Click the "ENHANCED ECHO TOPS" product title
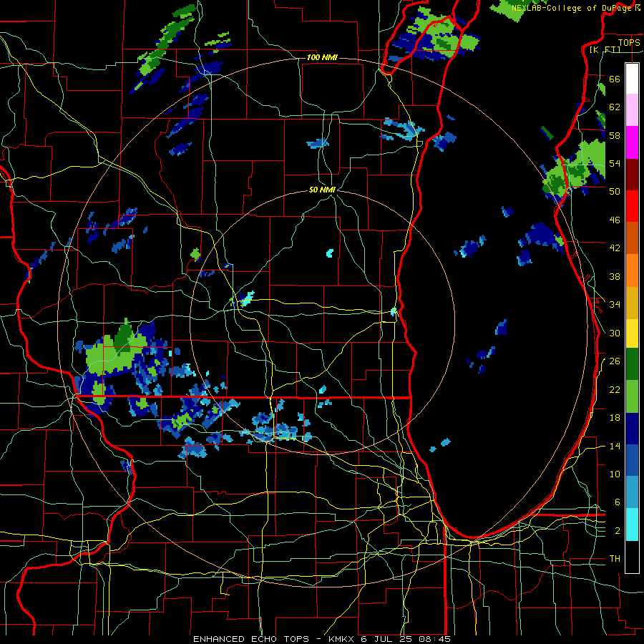Viewport: 644px width, 644px height. point(251,639)
